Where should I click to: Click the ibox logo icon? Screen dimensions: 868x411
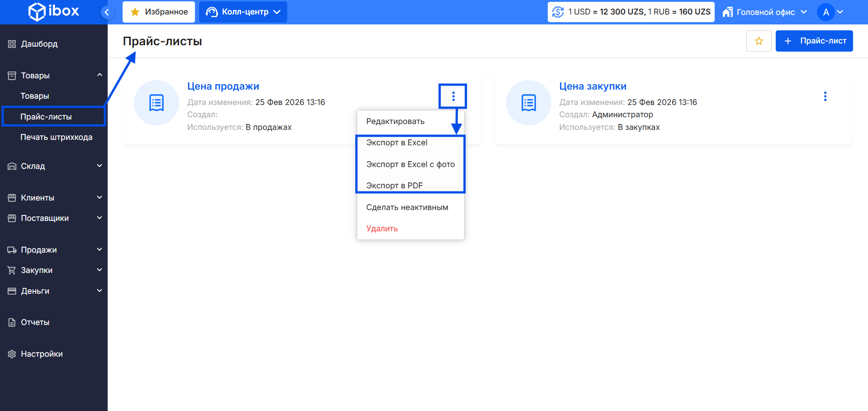pyautogui.click(x=37, y=12)
